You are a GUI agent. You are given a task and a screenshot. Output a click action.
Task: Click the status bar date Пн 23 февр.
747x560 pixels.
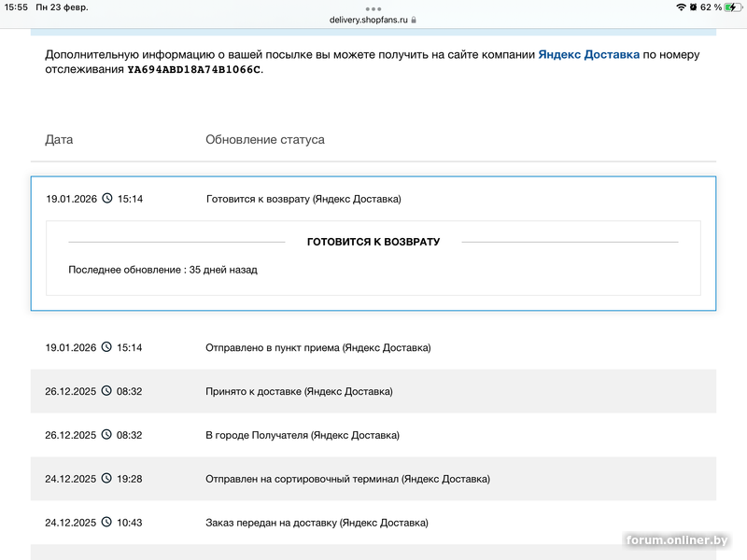click(x=62, y=7)
